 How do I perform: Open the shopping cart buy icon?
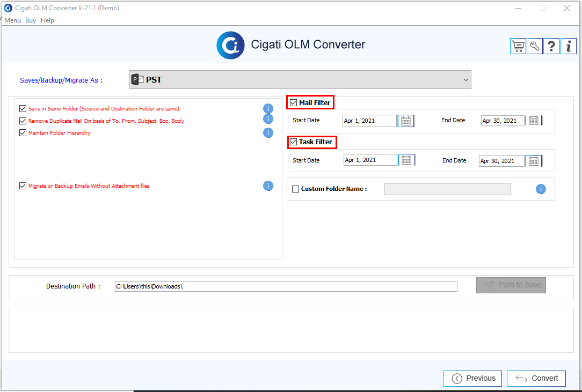point(518,46)
